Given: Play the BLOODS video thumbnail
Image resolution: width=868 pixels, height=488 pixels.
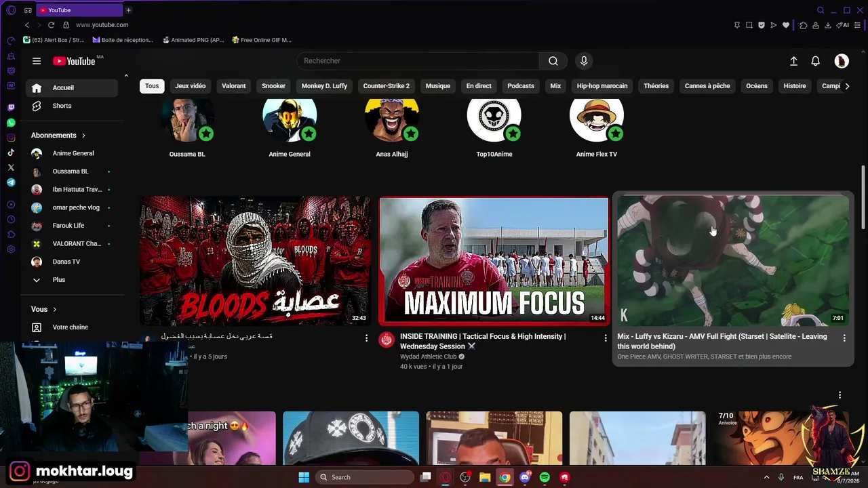Looking at the screenshot, I should click(255, 261).
